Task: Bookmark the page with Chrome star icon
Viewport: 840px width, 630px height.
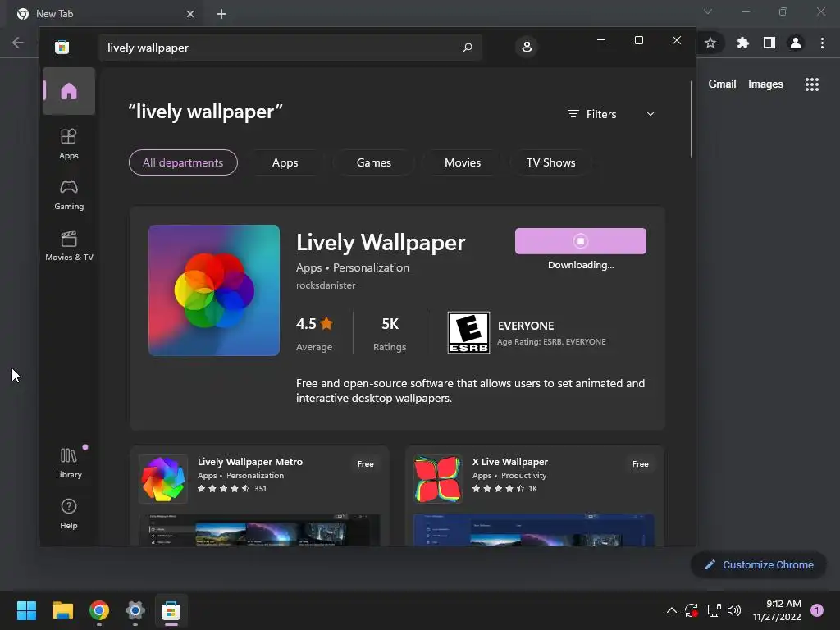Action: click(x=710, y=43)
